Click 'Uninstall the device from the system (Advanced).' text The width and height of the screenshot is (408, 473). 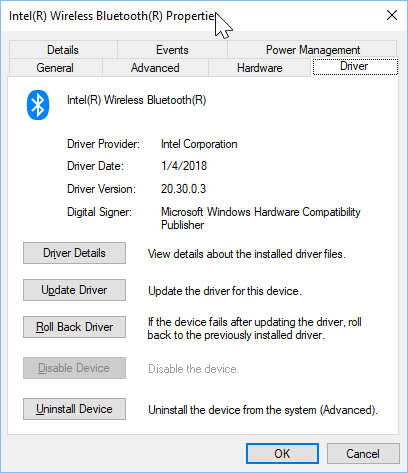(263, 410)
